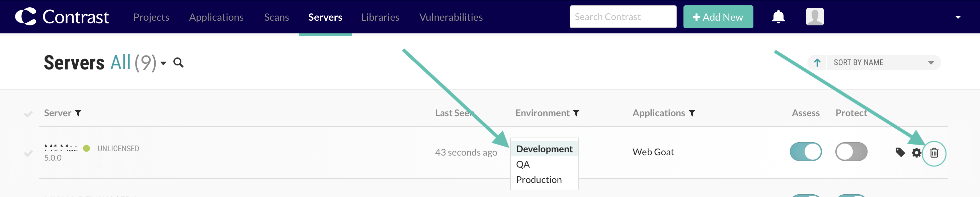
Task: Expand the Servers All (9) filter dropdown
Action: click(x=163, y=63)
